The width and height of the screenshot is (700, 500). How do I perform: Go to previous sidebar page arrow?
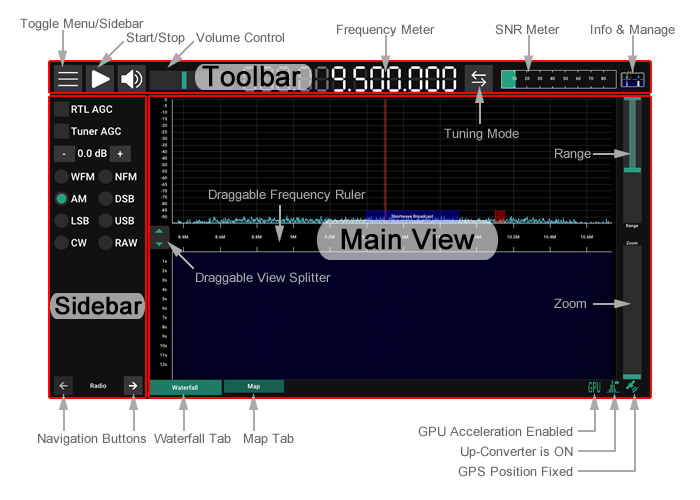(x=63, y=385)
